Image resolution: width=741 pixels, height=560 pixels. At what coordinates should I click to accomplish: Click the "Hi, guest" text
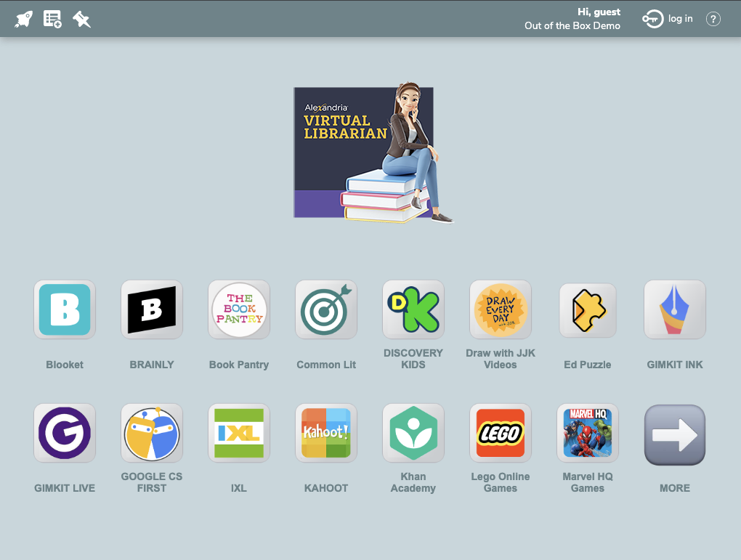(x=599, y=12)
